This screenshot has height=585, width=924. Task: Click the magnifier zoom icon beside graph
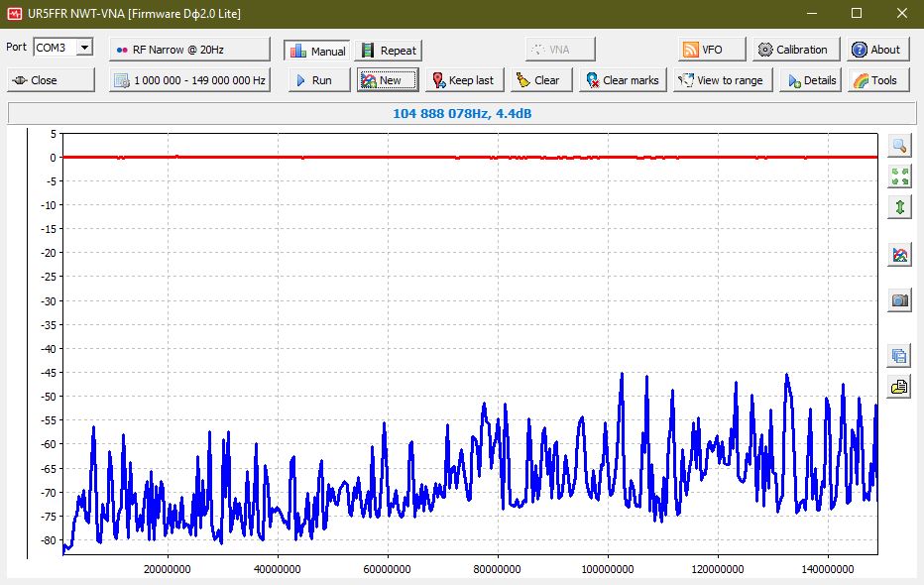pyautogui.click(x=899, y=146)
